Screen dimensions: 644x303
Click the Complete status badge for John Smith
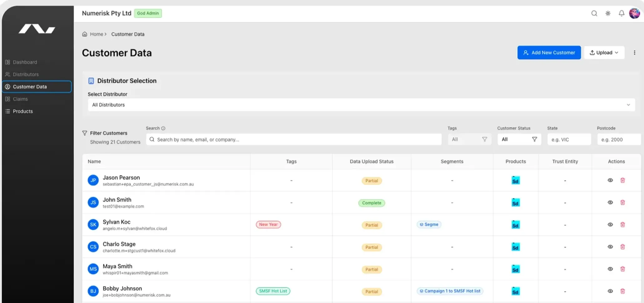(371, 203)
